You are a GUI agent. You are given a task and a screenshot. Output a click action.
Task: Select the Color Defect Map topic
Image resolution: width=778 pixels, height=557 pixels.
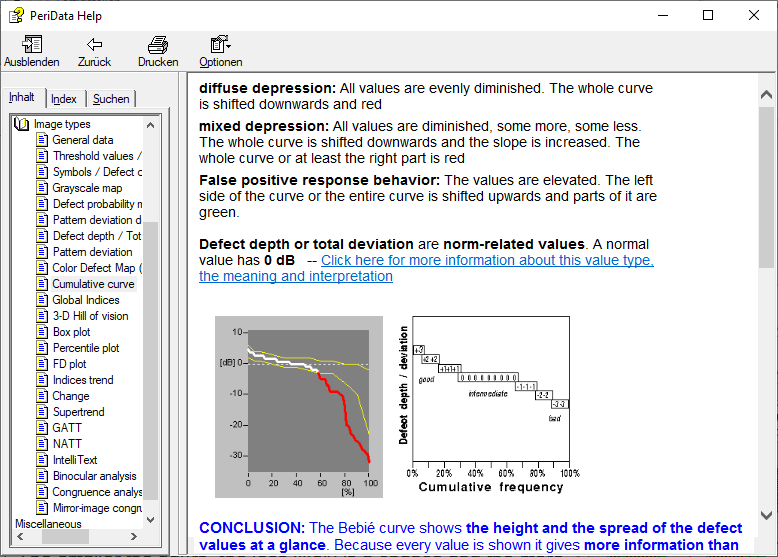click(x=97, y=268)
